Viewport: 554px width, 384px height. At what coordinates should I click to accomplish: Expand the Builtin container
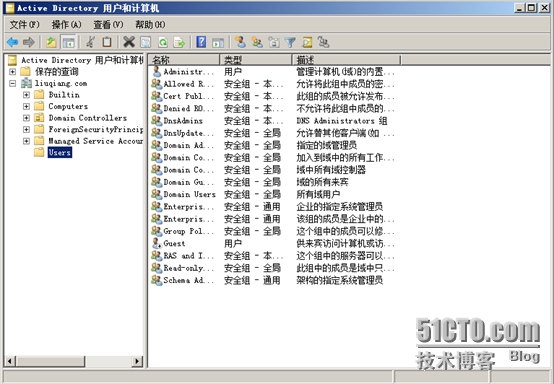pyautogui.click(x=26, y=95)
